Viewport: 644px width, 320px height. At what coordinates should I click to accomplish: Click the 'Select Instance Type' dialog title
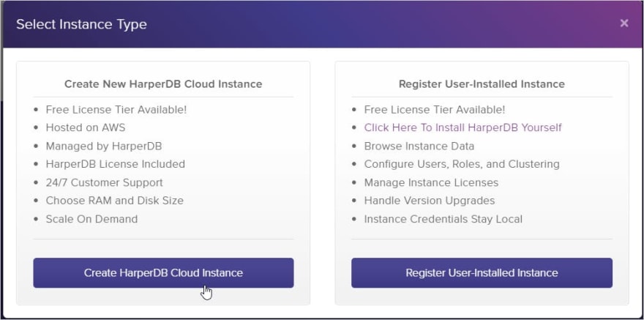(81, 24)
